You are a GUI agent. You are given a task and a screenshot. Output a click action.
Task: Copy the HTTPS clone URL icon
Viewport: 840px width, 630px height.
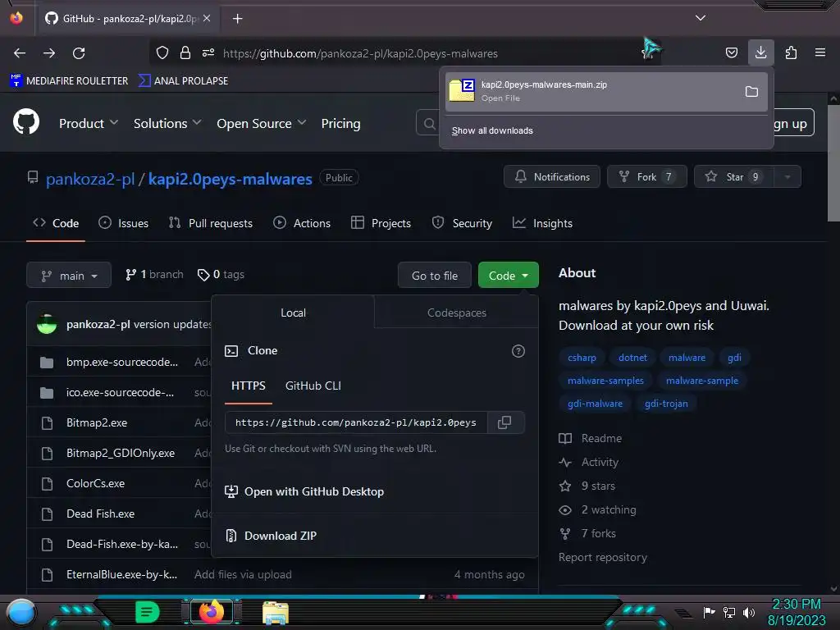(504, 422)
